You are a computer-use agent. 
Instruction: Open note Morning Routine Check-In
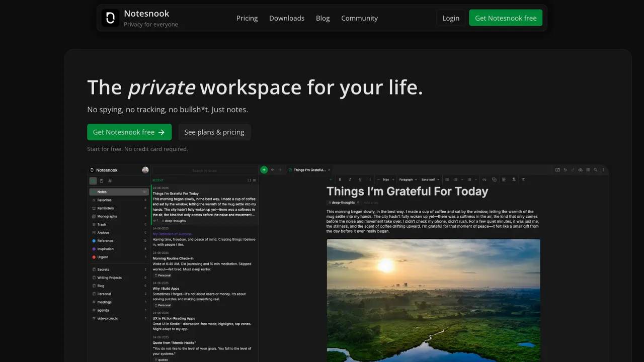pos(205,264)
